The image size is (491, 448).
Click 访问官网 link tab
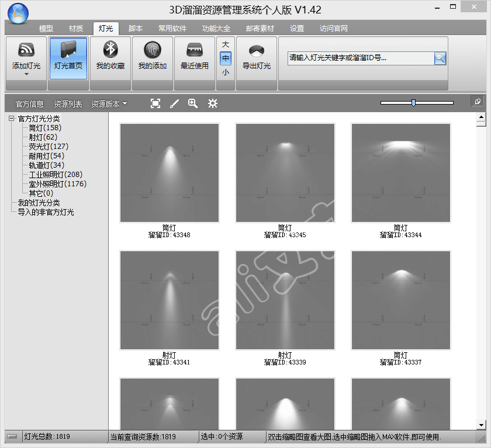[x=334, y=29]
